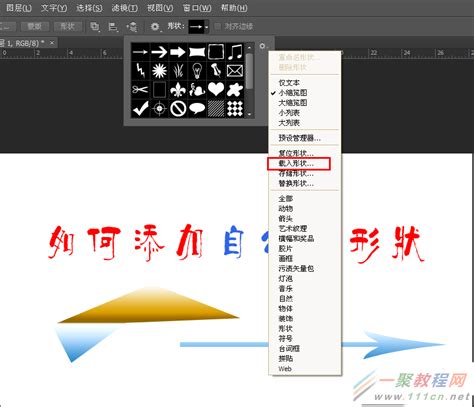Select the banner shape thumbnail
The width and height of the screenshot is (474, 407).
[197, 52]
